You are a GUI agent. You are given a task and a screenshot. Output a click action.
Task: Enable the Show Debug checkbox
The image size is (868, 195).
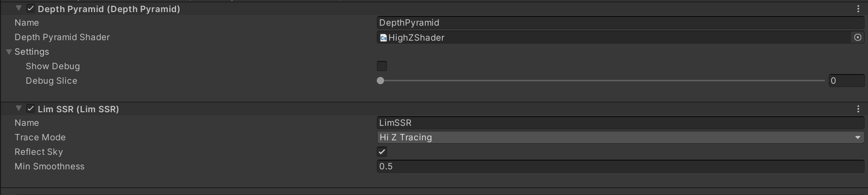[x=382, y=66]
